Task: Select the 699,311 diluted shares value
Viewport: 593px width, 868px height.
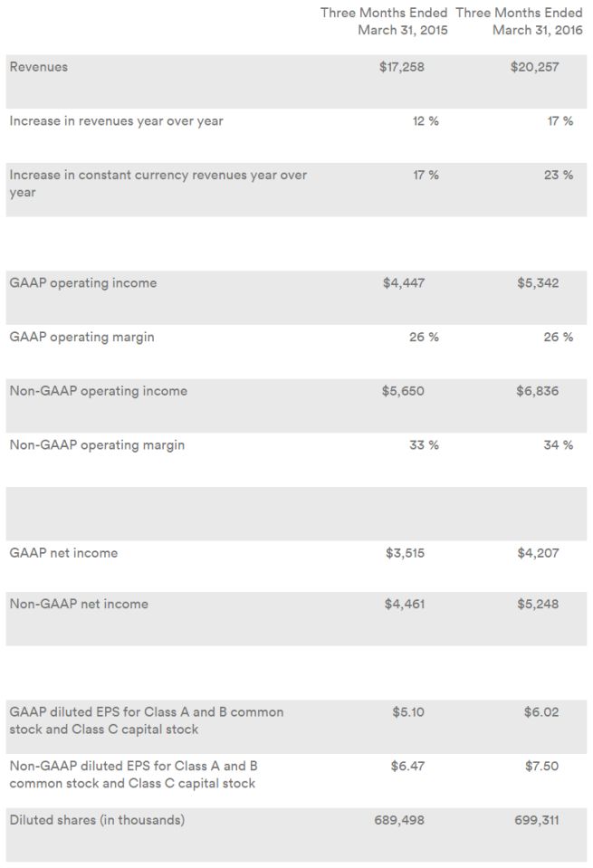Action: click(534, 820)
